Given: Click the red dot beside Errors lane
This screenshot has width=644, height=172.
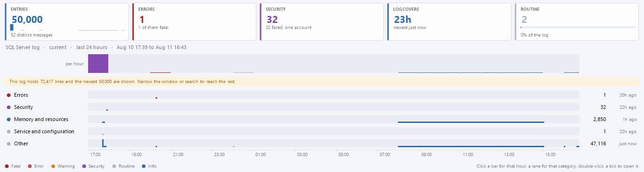Looking at the screenshot, I should coord(8,95).
